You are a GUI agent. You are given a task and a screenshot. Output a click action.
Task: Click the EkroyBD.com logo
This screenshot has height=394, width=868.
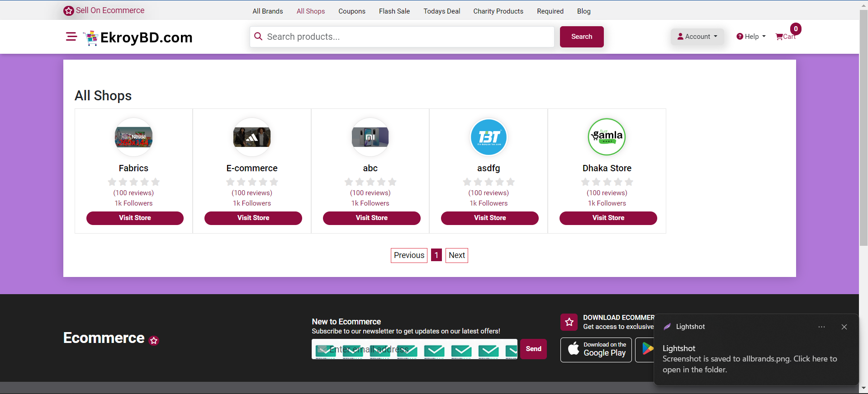point(138,38)
